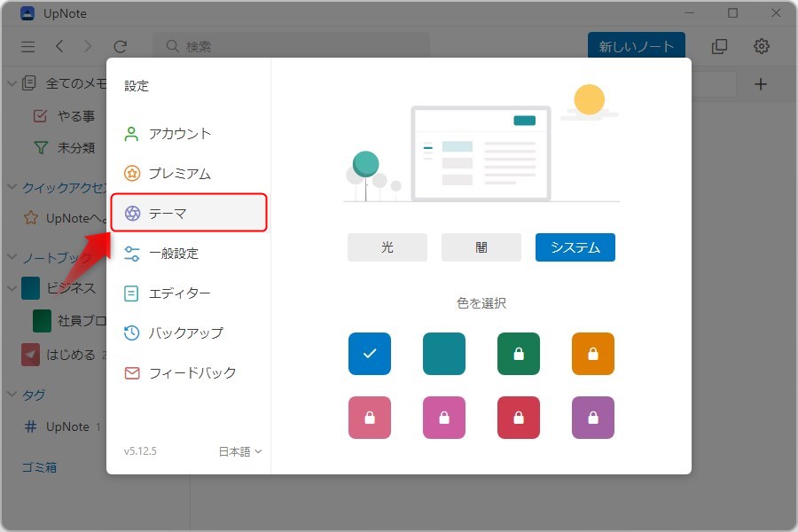Go forward with the right arrow
The image size is (798, 532).
click(88, 46)
